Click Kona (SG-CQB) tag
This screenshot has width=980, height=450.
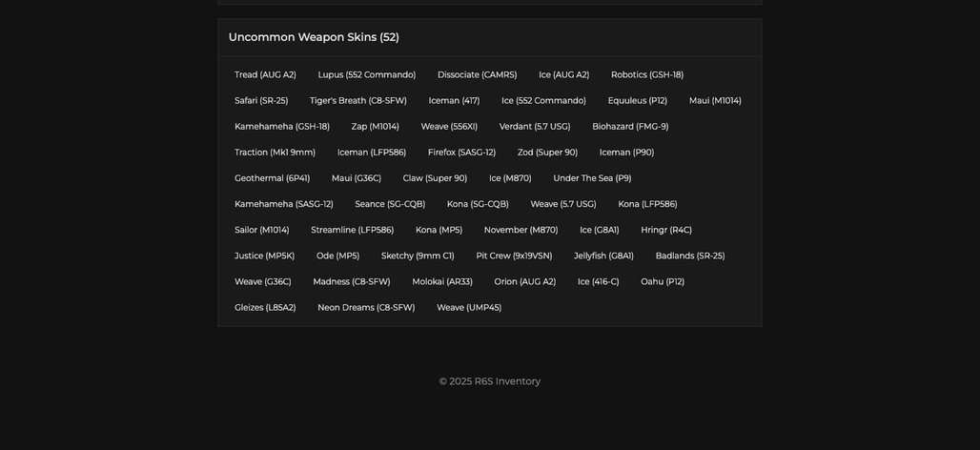click(478, 204)
